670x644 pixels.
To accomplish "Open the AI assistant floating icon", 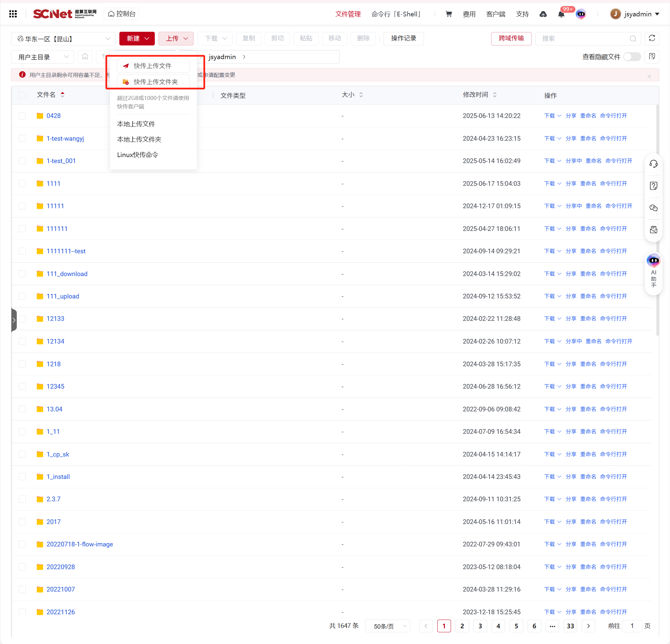I will click(x=653, y=261).
